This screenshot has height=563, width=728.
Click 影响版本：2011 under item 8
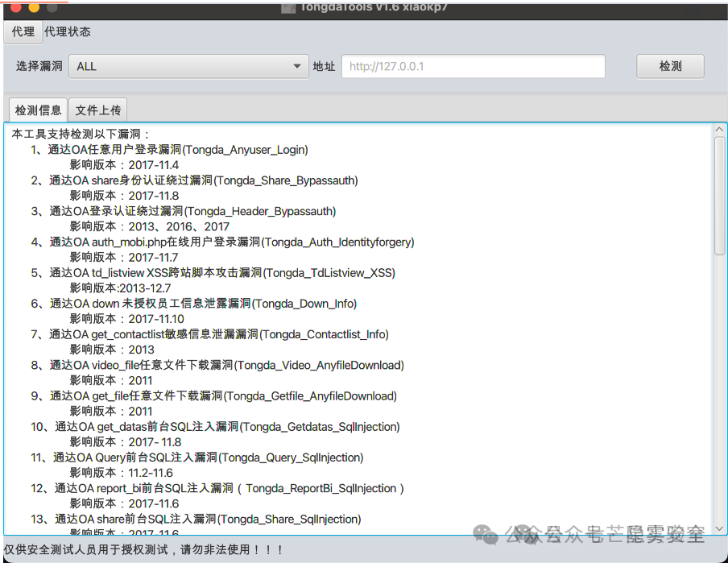click(x=111, y=380)
